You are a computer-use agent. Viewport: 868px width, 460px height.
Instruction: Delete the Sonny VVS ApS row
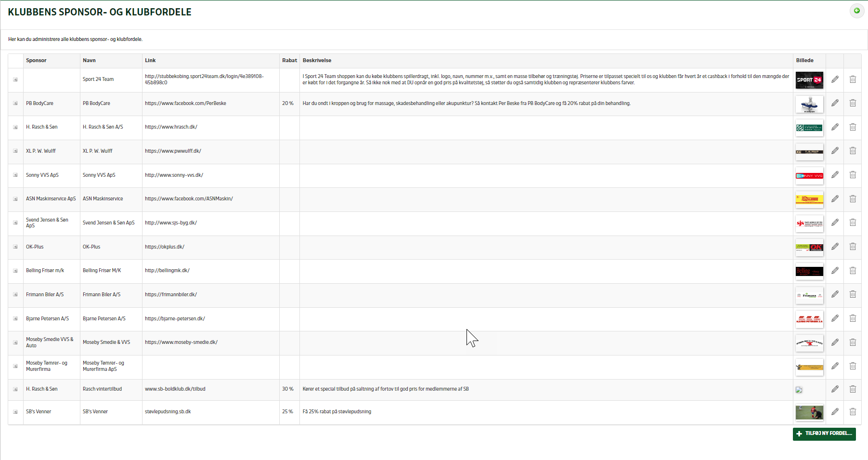[x=853, y=174]
